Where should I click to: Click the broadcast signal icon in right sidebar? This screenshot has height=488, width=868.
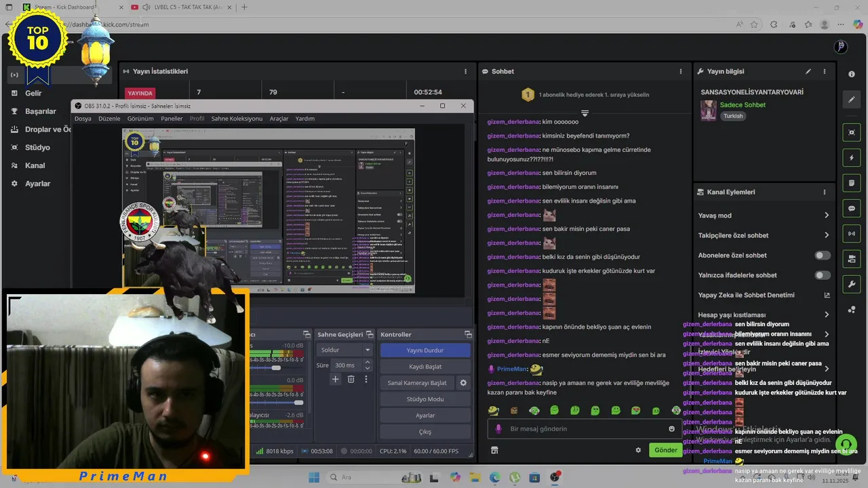pyautogui.click(x=852, y=234)
